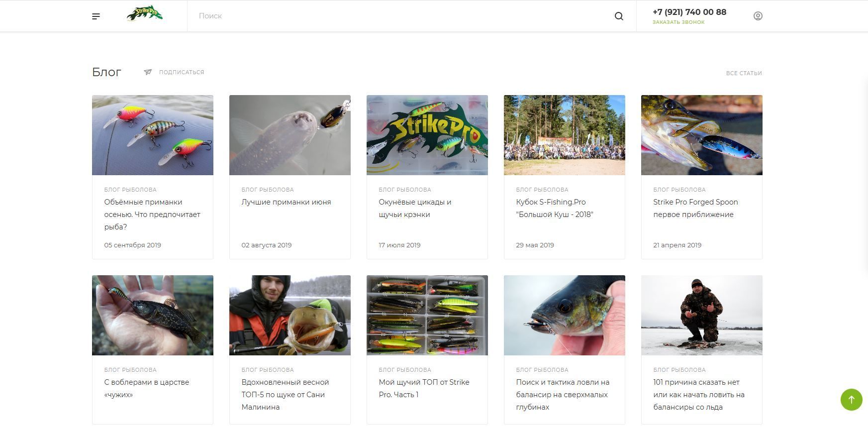Click Блог рыболова label above Мой щучий ТОП

[405, 370]
